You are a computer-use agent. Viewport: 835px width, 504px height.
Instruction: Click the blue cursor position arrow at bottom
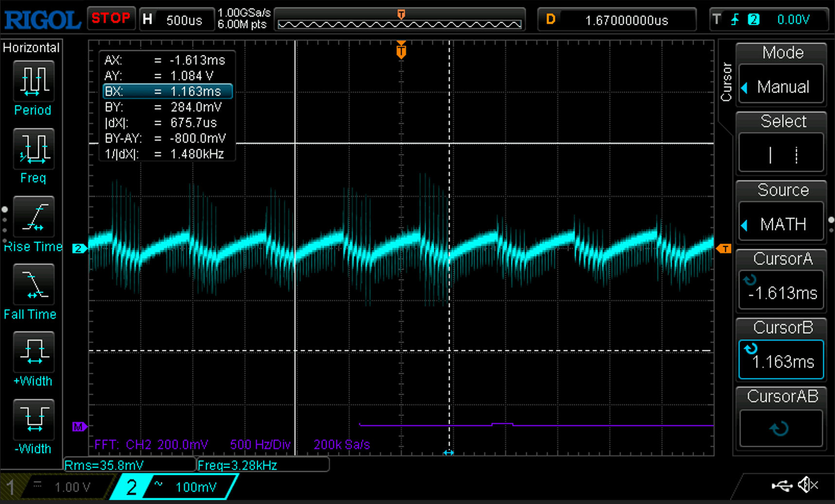[448, 452]
